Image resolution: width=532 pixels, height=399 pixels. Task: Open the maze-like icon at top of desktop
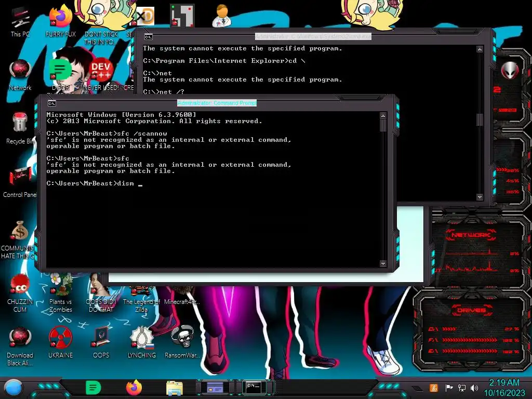(x=182, y=16)
